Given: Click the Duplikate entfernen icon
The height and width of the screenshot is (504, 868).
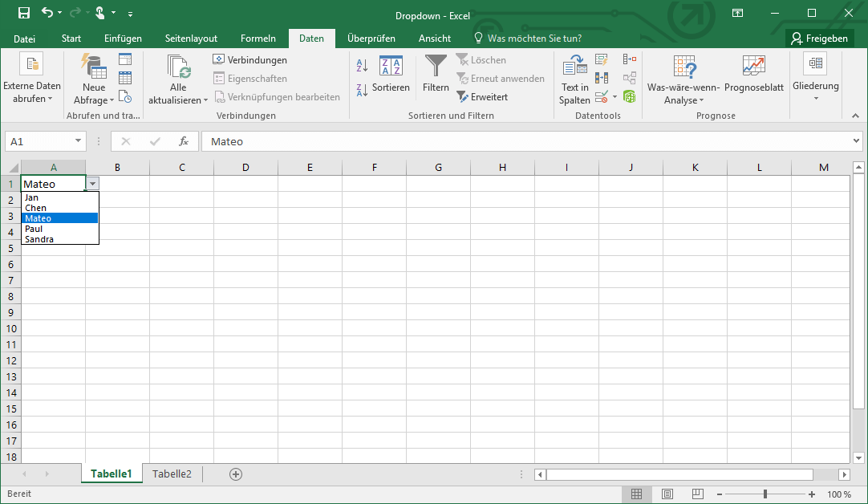Looking at the screenshot, I should click(602, 77).
